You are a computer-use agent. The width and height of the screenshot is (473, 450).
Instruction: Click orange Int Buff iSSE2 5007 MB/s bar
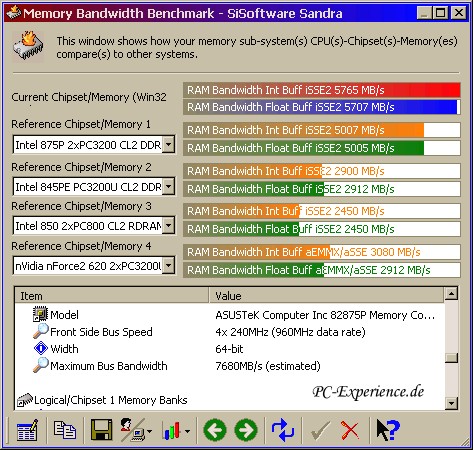point(322,130)
